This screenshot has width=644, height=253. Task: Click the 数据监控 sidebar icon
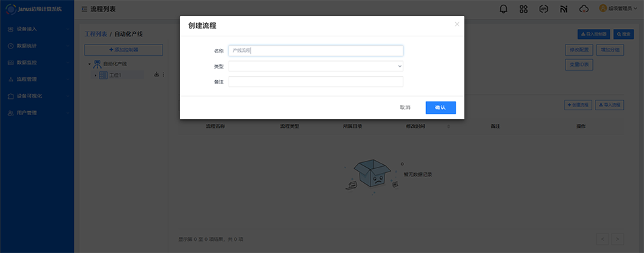click(x=11, y=63)
